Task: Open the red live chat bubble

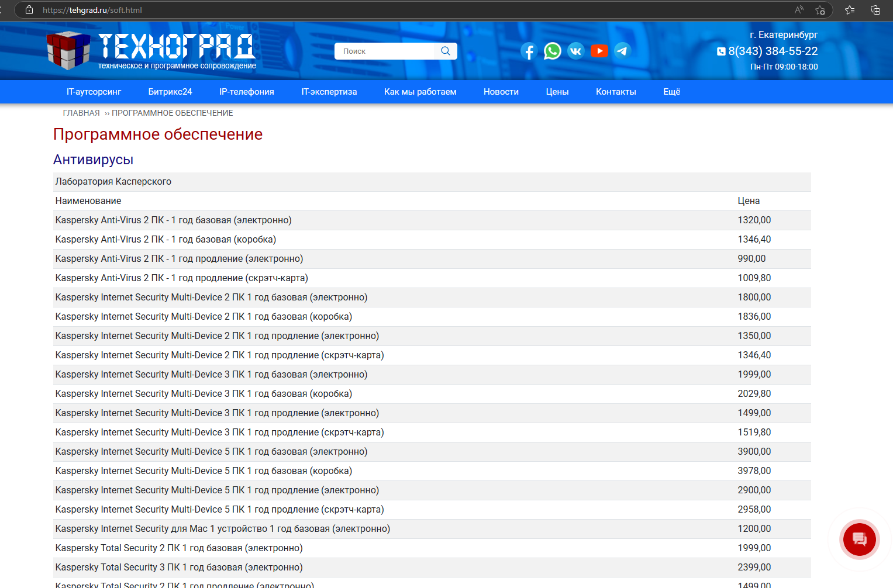Action: [859, 539]
